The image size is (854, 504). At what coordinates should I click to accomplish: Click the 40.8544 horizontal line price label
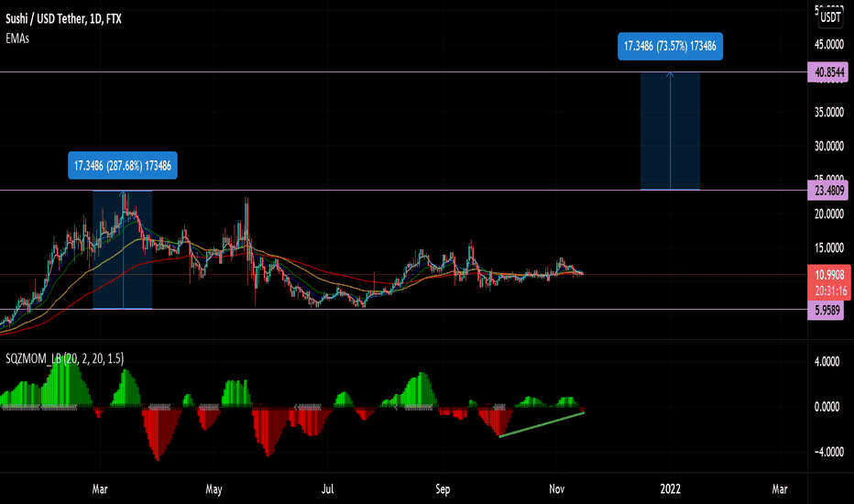(x=827, y=71)
